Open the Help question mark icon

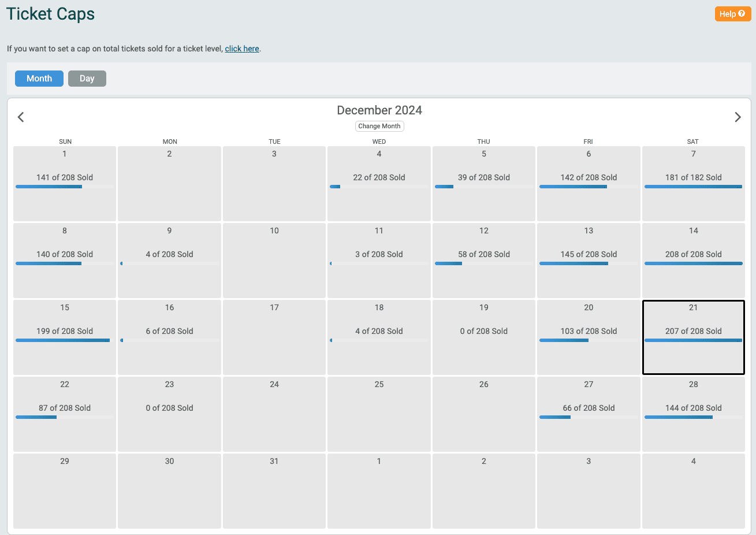tap(742, 13)
